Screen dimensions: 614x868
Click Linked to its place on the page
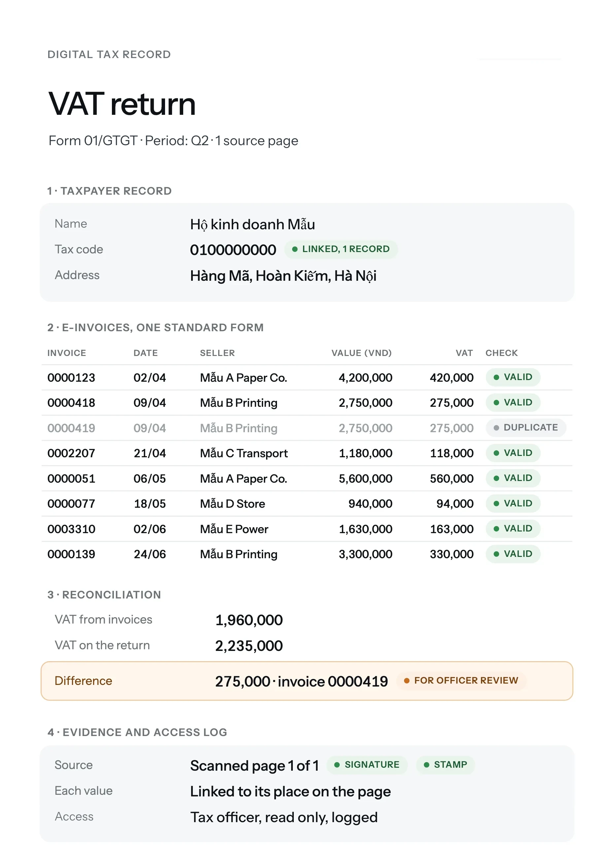pos(290,792)
